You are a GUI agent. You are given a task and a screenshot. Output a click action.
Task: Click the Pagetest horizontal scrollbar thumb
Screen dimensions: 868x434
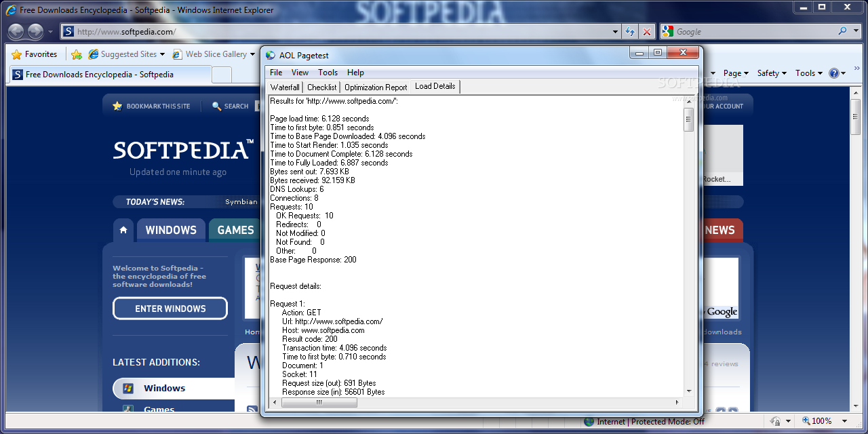pos(319,402)
